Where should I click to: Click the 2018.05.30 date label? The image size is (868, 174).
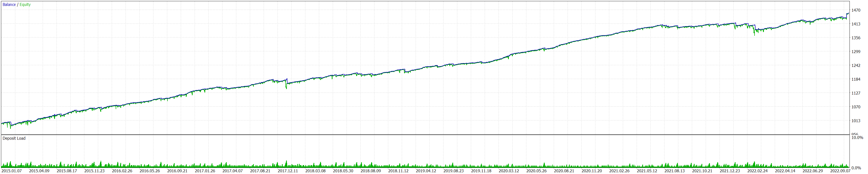[343, 171]
